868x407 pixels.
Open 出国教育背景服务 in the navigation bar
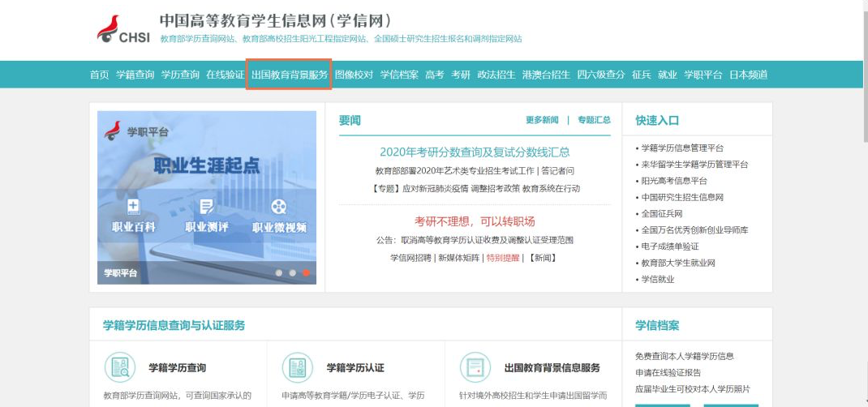click(x=290, y=75)
